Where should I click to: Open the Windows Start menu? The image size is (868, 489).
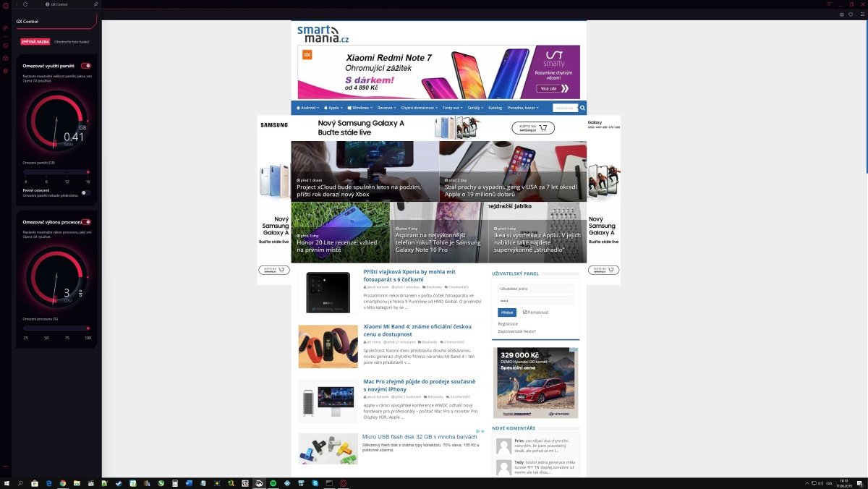tap(7, 482)
